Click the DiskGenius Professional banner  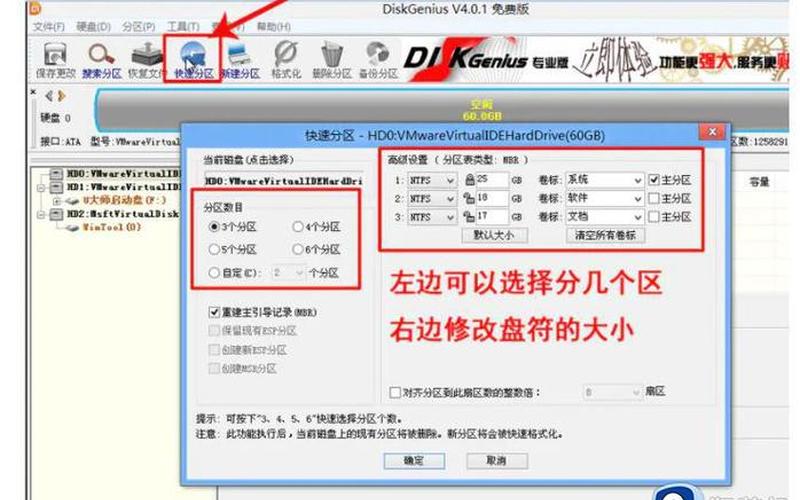(594, 60)
